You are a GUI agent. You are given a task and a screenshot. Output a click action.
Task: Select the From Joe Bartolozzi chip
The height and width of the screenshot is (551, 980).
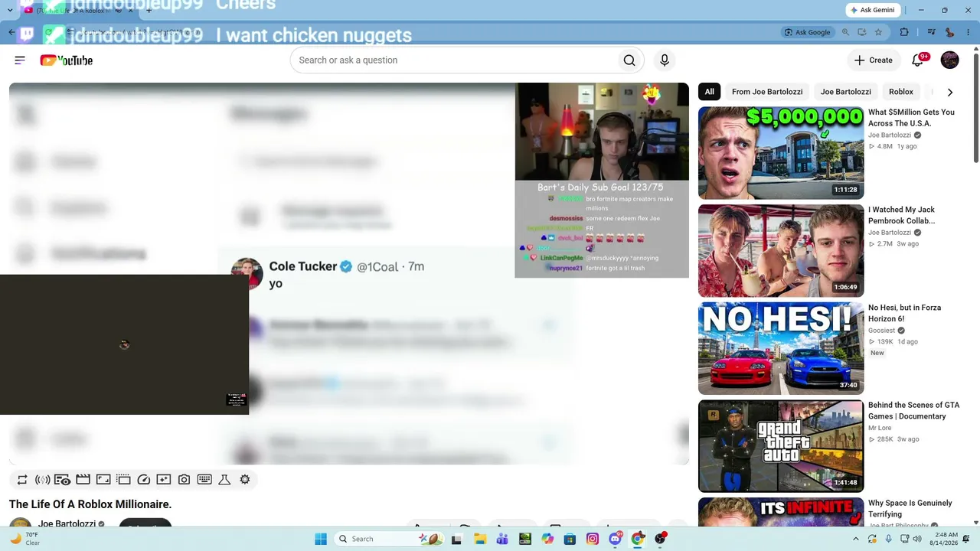pos(767,92)
